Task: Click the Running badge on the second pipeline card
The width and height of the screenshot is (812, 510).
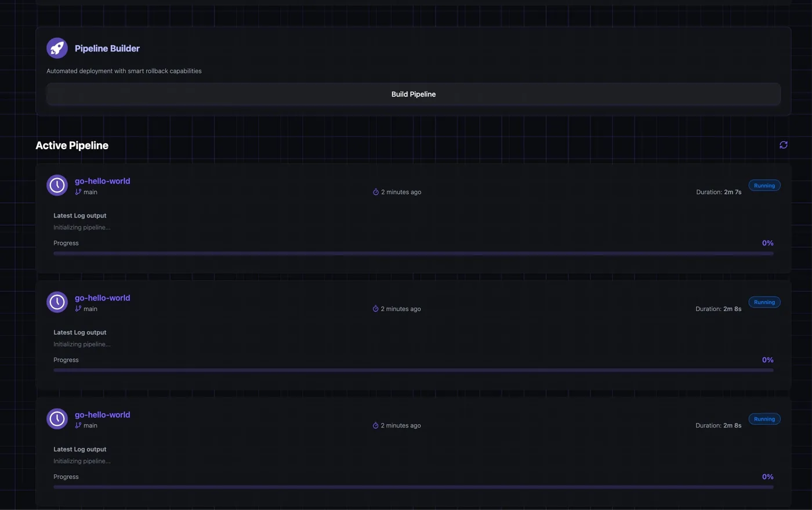Action: tap(764, 302)
